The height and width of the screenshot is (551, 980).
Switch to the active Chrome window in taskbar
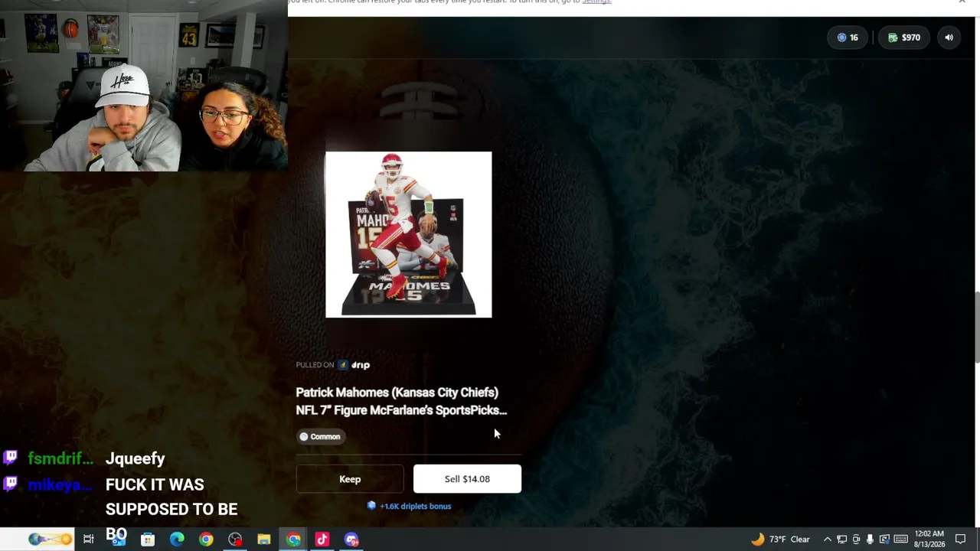pyautogui.click(x=293, y=540)
